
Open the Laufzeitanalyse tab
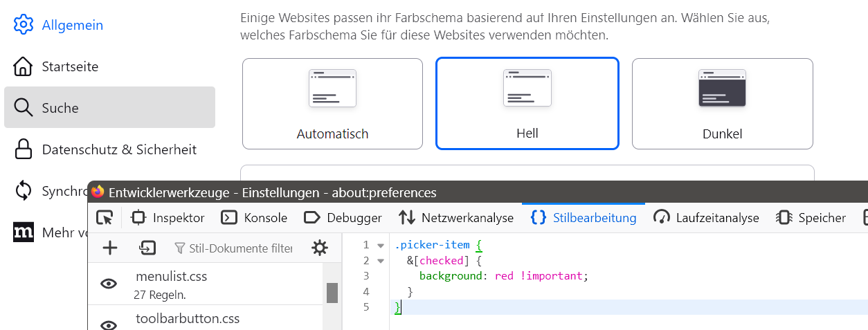click(706, 218)
